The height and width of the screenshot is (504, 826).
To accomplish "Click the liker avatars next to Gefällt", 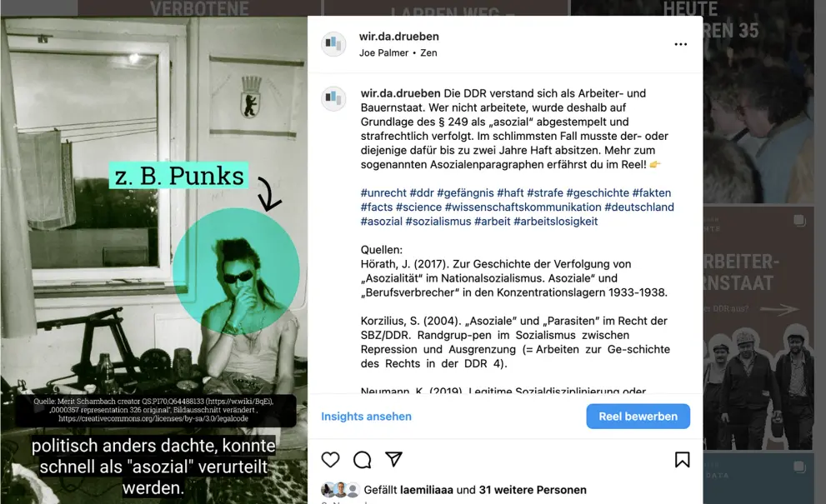I will point(340,490).
